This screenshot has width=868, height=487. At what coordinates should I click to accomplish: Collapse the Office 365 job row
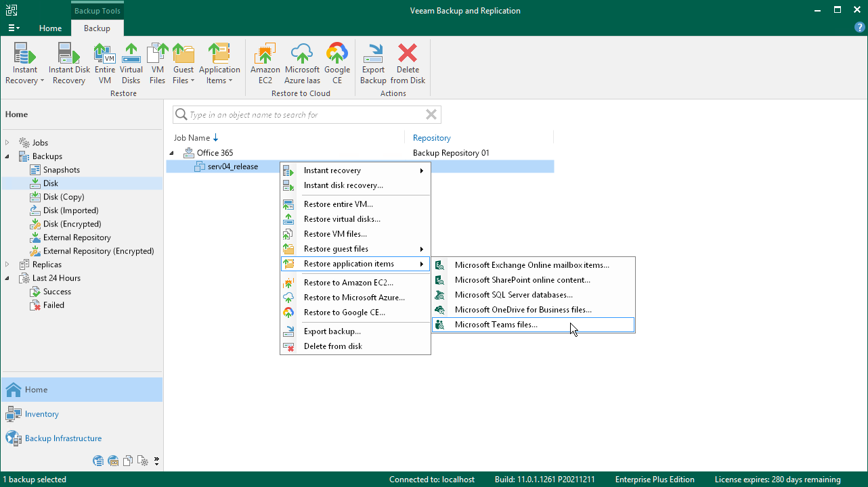click(x=171, y=153)
